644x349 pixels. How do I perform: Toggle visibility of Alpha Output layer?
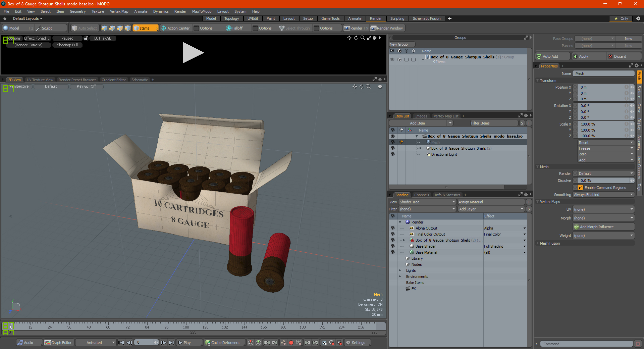tap(392, 228)
